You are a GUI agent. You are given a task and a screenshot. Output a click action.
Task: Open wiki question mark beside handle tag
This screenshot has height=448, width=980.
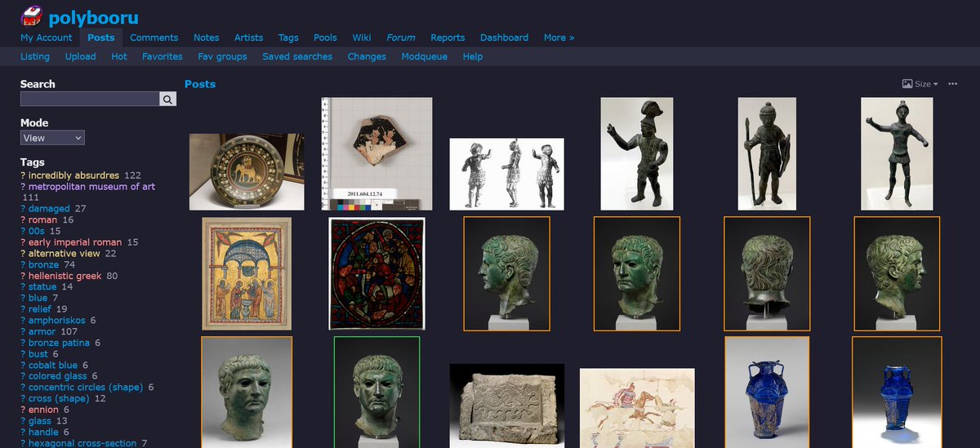[x=23, y=432]
